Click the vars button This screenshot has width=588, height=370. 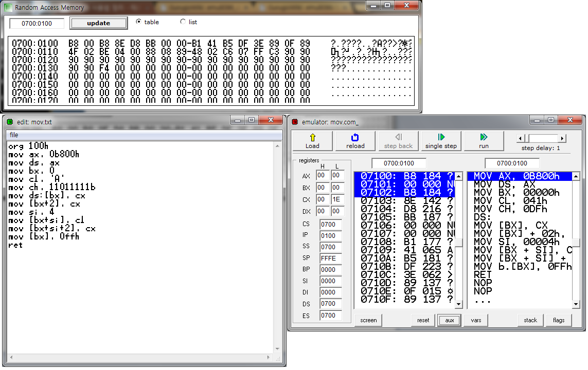coord(476,320)
